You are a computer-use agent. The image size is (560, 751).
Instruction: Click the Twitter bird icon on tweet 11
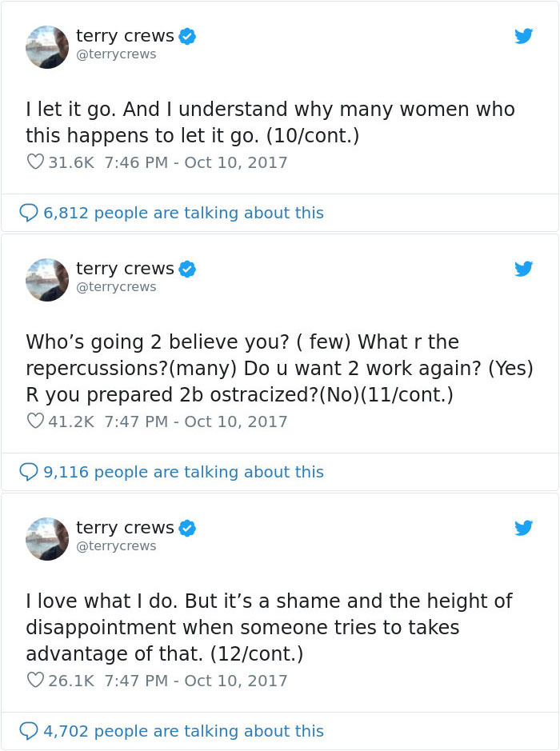523,269
